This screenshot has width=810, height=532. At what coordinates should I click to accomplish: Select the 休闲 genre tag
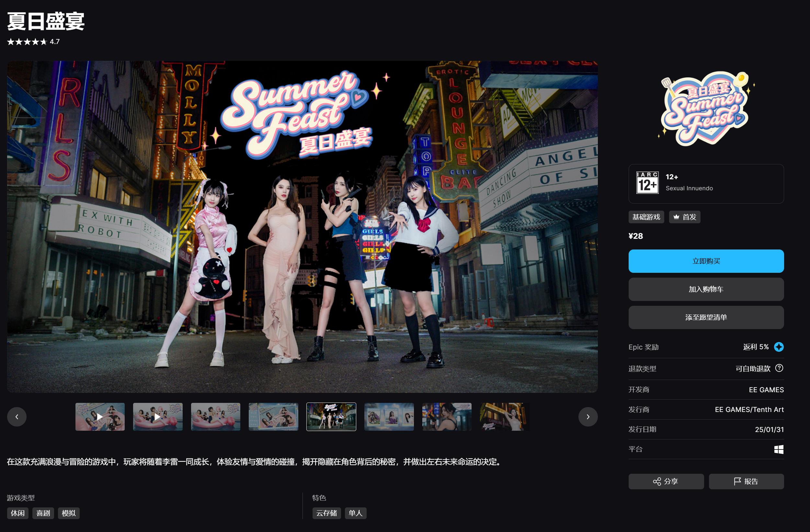click(x=17, y=513)
